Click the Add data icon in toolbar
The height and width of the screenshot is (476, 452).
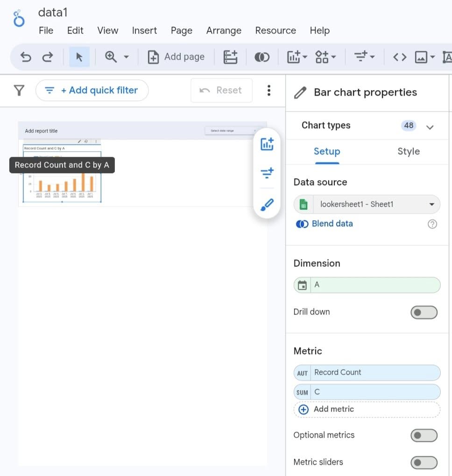tap(230, 57)
